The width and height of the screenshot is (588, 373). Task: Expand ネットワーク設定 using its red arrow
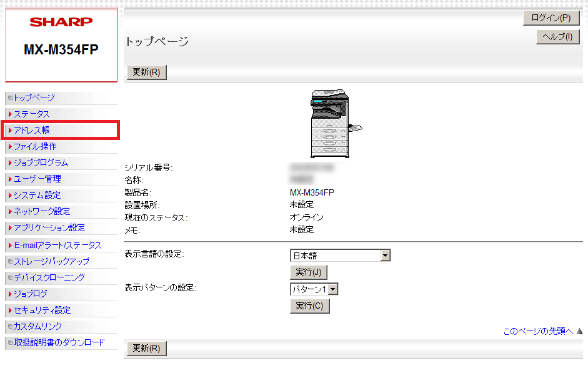click(10, 211)
